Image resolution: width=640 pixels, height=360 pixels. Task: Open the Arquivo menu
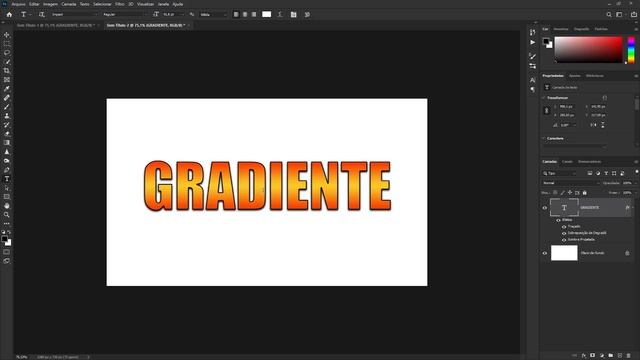(x=18, y=4)
